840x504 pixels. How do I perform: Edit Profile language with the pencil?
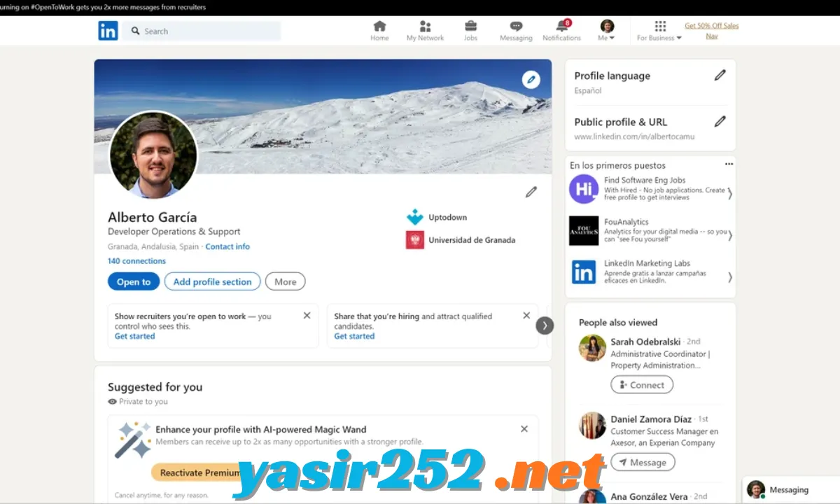click(720, 76)
